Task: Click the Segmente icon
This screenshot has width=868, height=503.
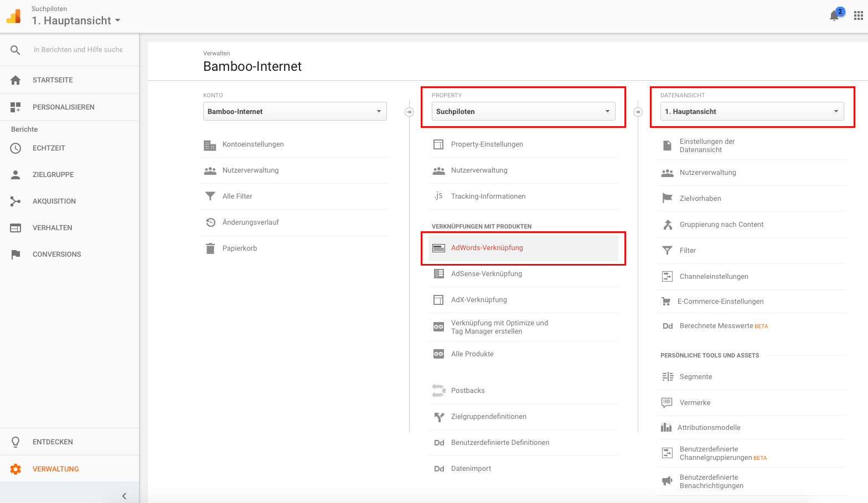Action: (668, 377)
